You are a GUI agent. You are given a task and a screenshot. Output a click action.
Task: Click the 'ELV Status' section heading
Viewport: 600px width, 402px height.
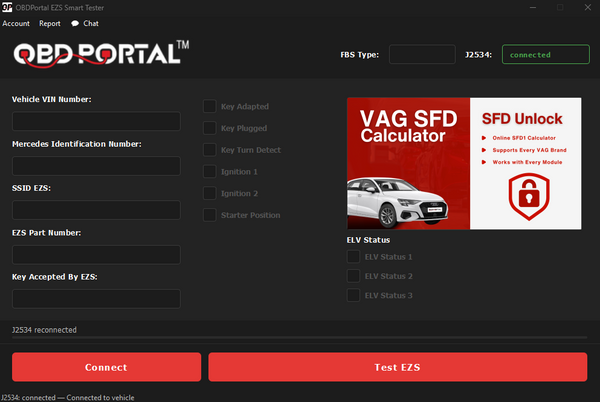pos(368,240)
